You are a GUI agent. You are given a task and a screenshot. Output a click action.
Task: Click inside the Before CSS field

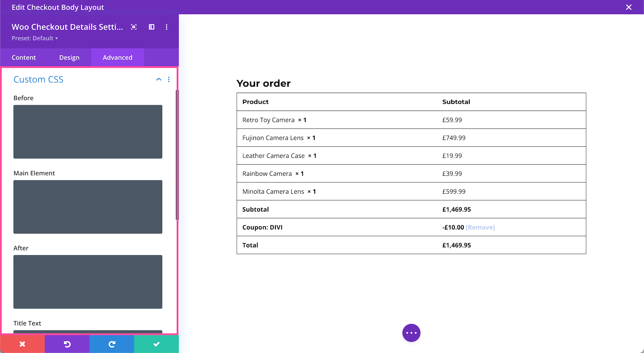tap(88, 132)
